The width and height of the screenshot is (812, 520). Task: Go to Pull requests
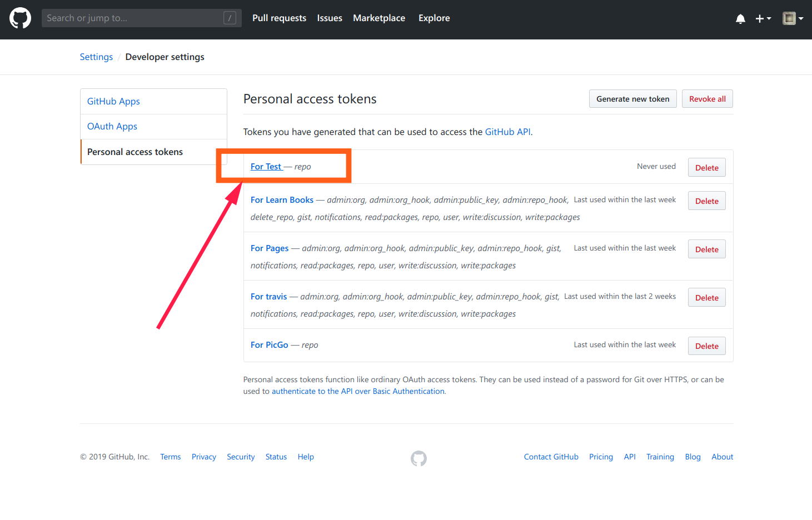pos(279,18)
